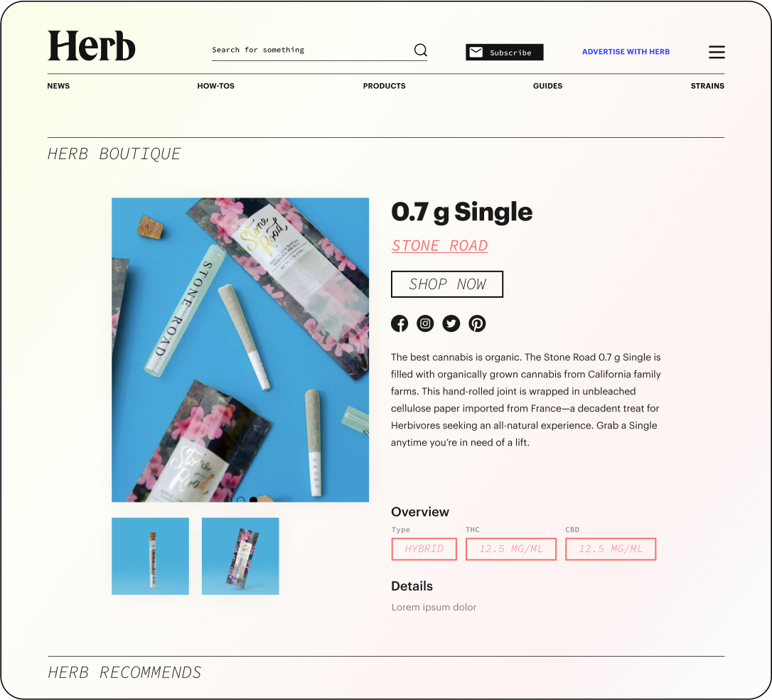Go to the STRAINS section
This screenshot has height=700, width=772.
point(707,86)
